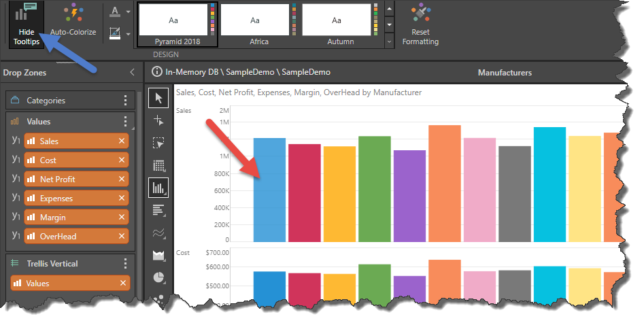Open the font color dropdown arrow
Screen dimensions: 644x325
129,12
